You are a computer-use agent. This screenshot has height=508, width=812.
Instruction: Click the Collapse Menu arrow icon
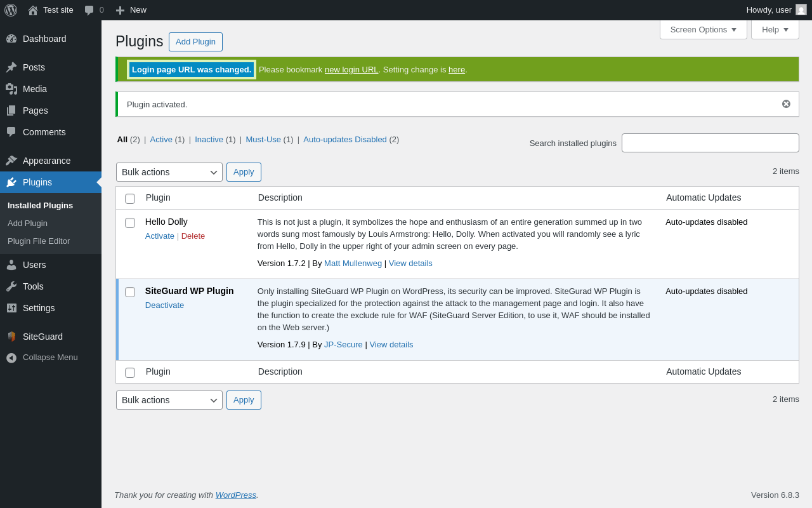pyautogui.click(x=11, y=358)
